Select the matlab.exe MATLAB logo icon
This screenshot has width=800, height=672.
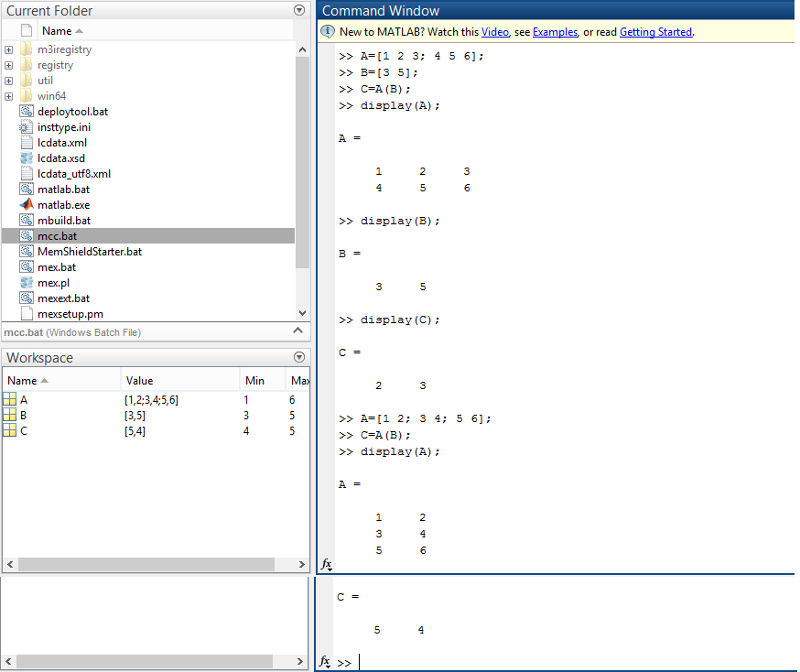point(27,204)
